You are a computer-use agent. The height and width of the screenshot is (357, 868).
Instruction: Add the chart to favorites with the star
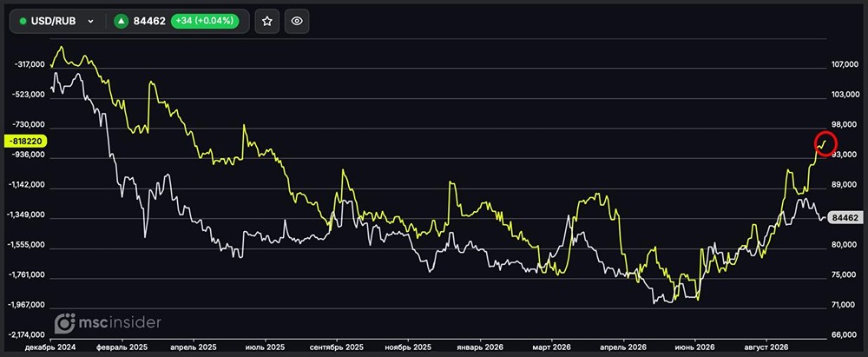point(266,21)
